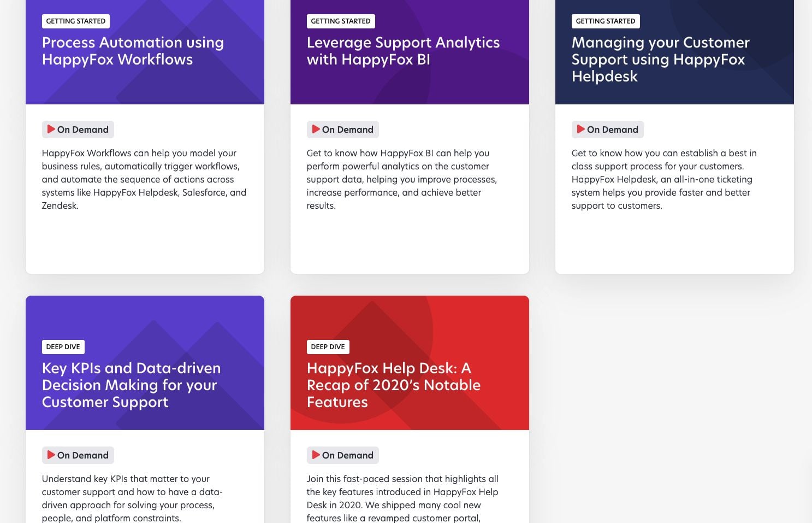Image resolution: width=812 pixels, height=523 pixels.
Task: Click the play icon on Process Automation webinar
Action: coord(51,130)
